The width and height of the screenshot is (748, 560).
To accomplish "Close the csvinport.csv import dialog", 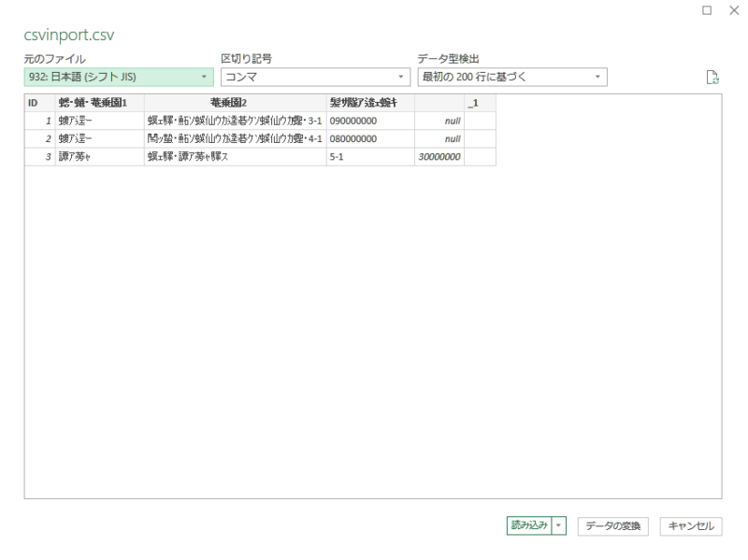I will (733, 9).
